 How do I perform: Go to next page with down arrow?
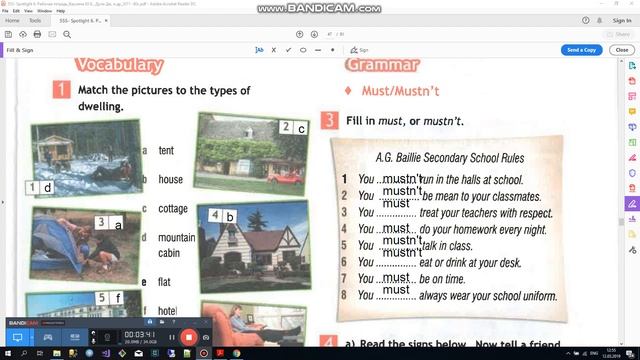coord(314,35)
